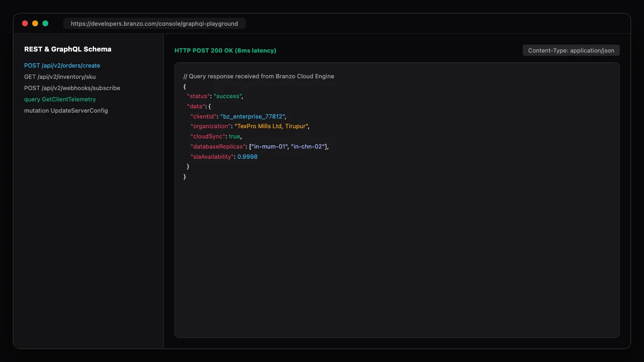Select the "status" key in response

point(198,96)
